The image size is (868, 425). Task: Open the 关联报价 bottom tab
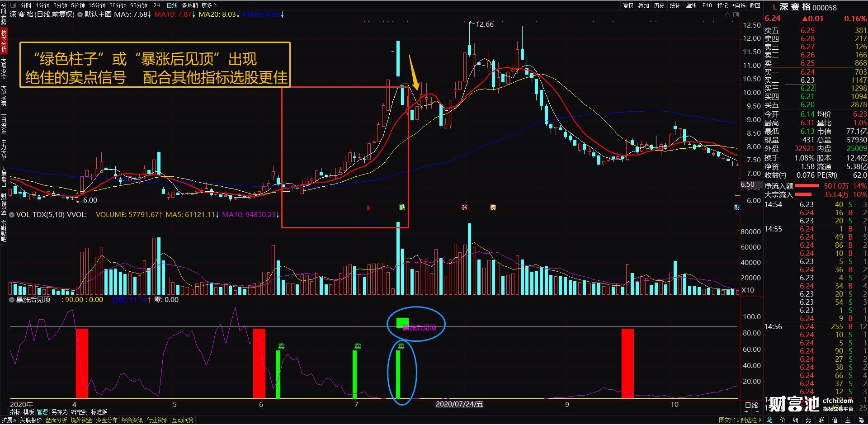[31, 420]
